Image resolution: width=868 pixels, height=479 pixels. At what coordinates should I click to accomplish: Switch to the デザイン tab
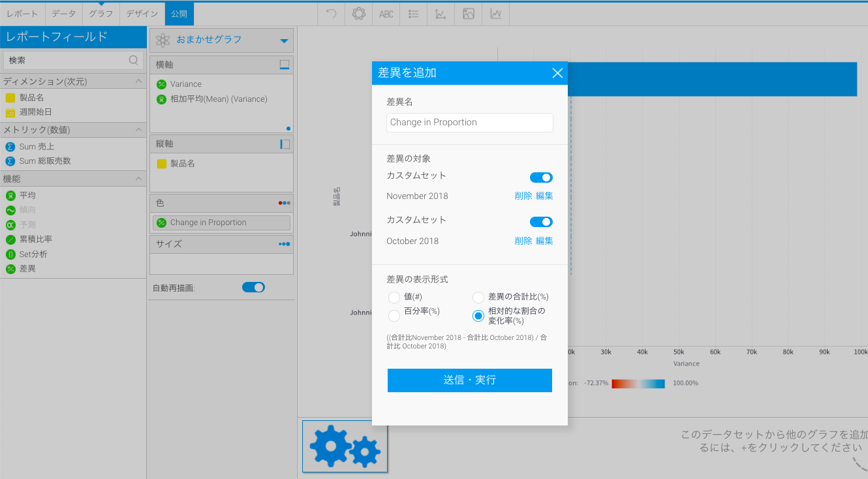click(142, 14)
